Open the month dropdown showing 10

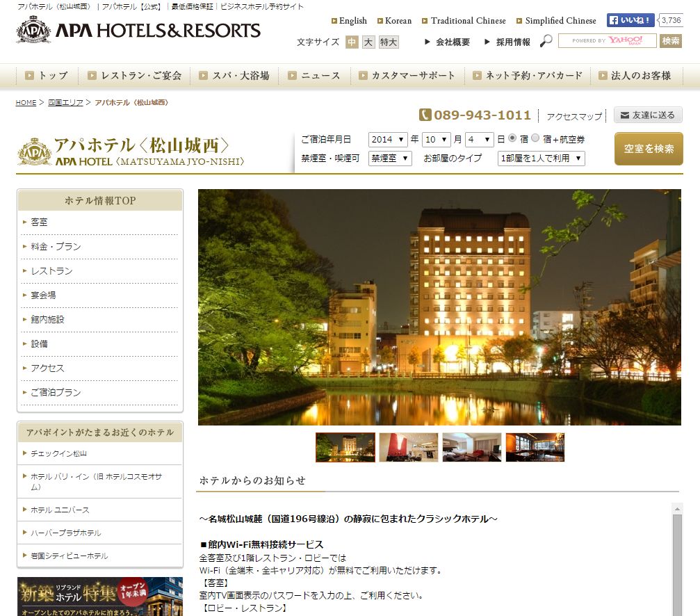pyautogui.click(x=436, y=139)
